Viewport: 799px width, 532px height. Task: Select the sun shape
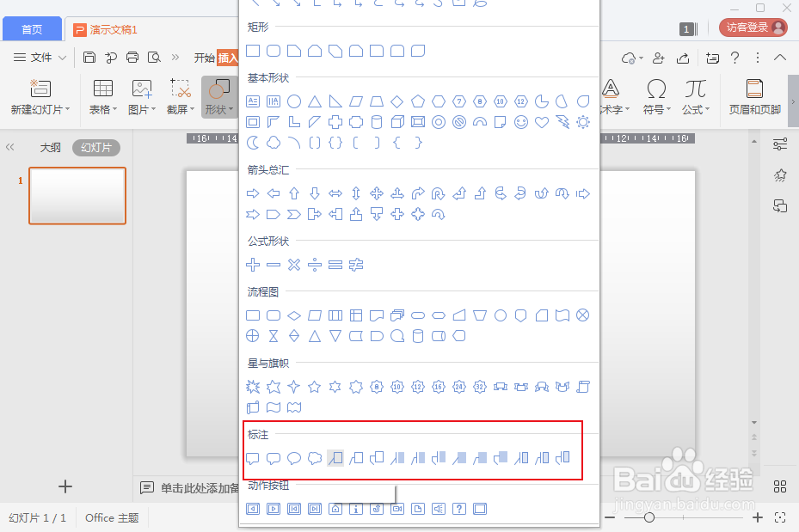pyautogui.click(x=583, y=122)
